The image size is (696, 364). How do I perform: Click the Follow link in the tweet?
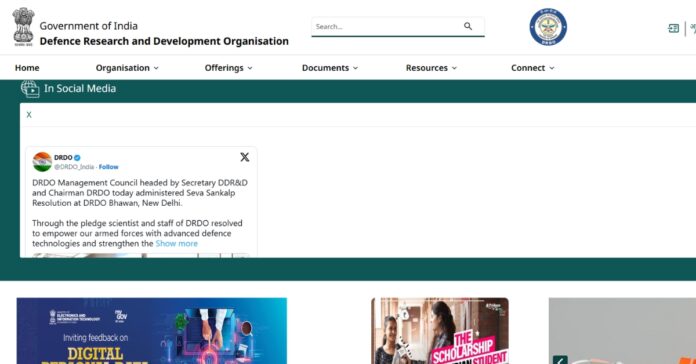[108, 167]
